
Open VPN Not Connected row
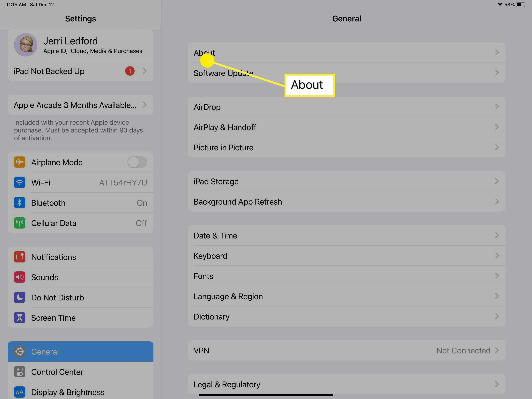click(347, 350)
